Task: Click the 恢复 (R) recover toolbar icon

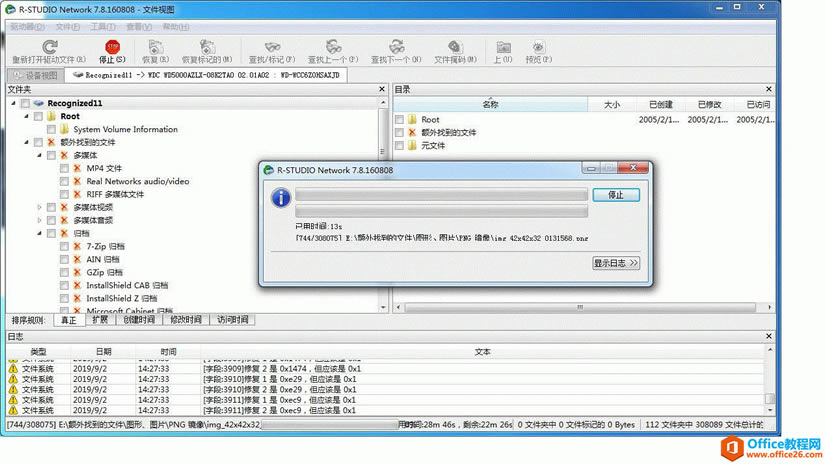Action: (155, 47)
